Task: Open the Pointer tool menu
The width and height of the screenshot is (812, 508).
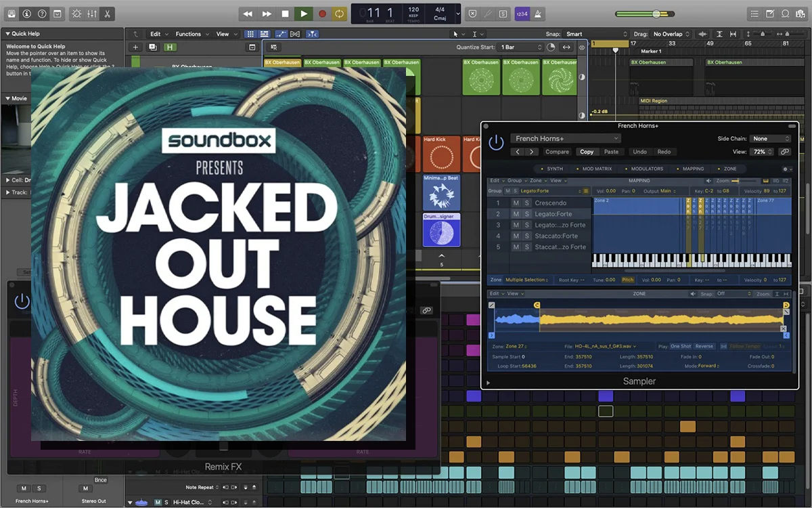Action: (x=458, y=34)
